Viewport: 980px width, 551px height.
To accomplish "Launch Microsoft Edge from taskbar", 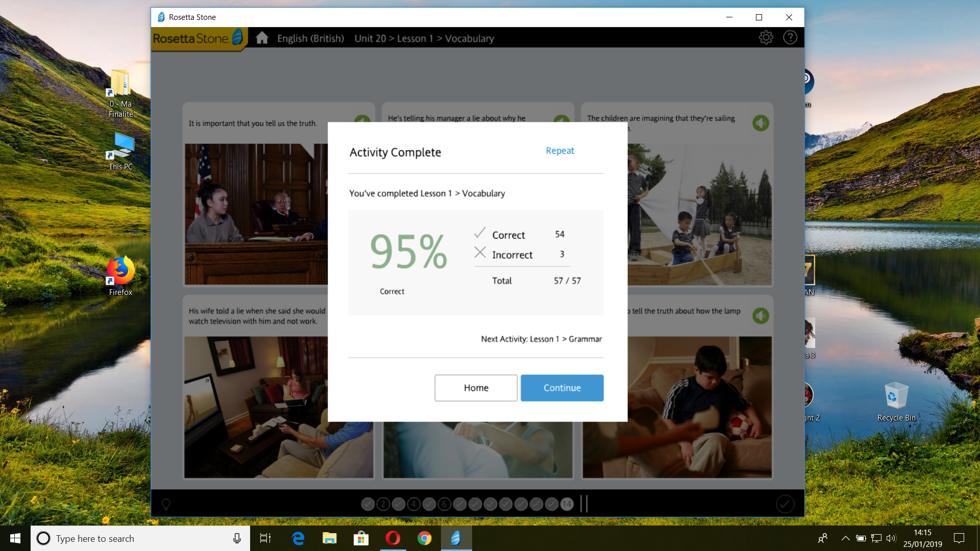I will [298, 538].
